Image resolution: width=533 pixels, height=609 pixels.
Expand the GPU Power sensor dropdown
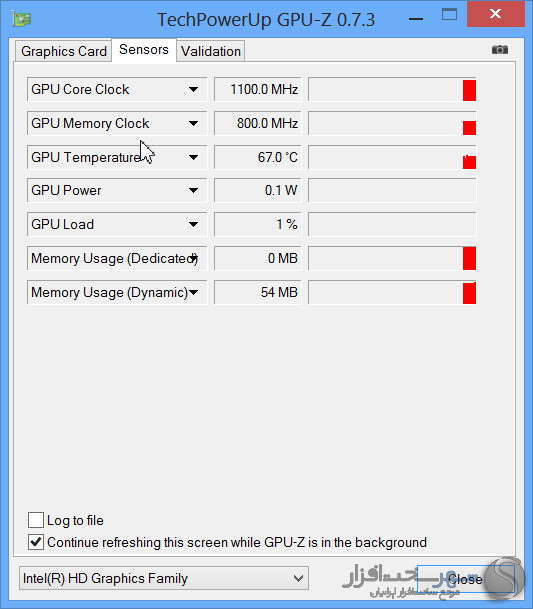193,190
